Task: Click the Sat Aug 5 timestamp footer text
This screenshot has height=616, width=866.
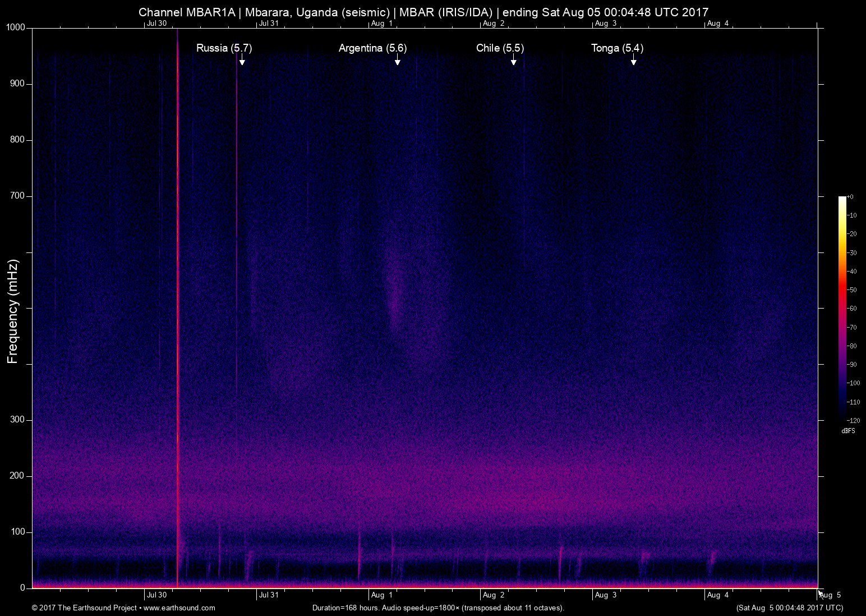Action: click(790, 608)
